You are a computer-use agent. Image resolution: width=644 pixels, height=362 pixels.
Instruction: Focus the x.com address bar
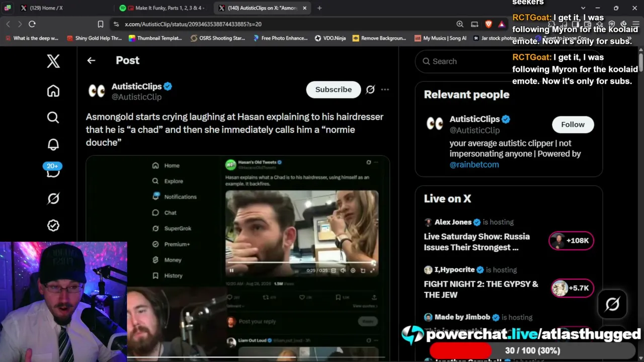click(x=282, y=24)
